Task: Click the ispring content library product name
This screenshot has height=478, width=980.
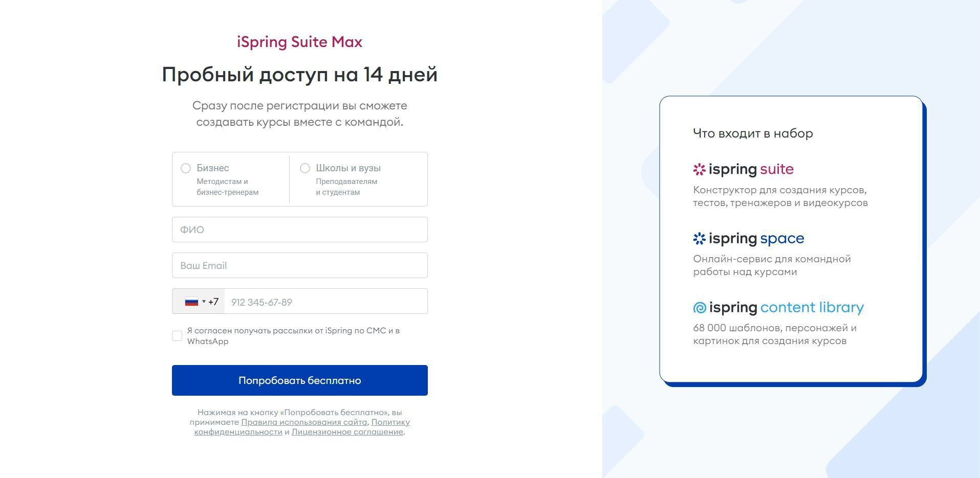Action: point(786,308)
